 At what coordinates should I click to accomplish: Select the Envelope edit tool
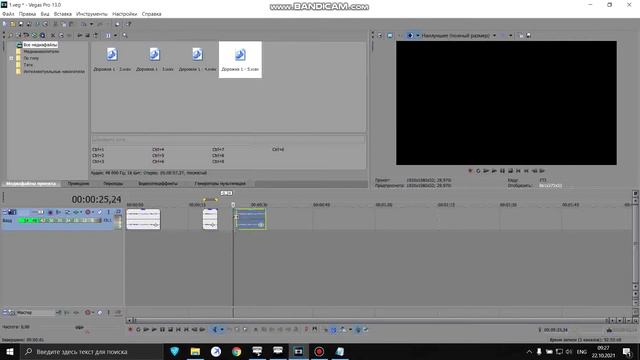click(229, 329)
